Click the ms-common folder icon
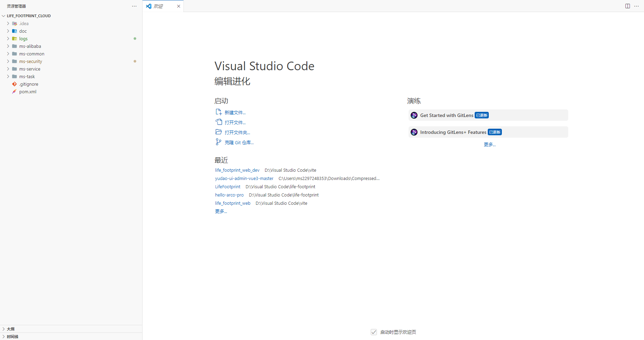644x340 pixels. (x=14, y=54)
